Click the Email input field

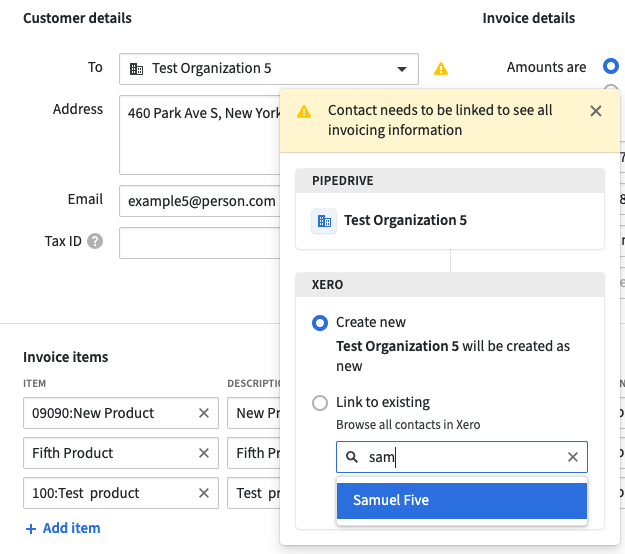point(200,201)
